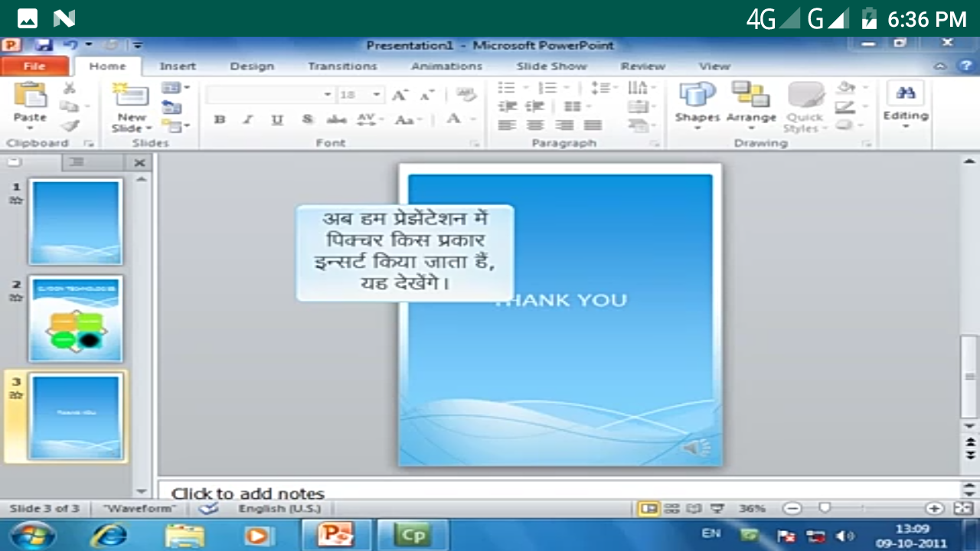Save the presentation from Quick Access toolbar

43,45
